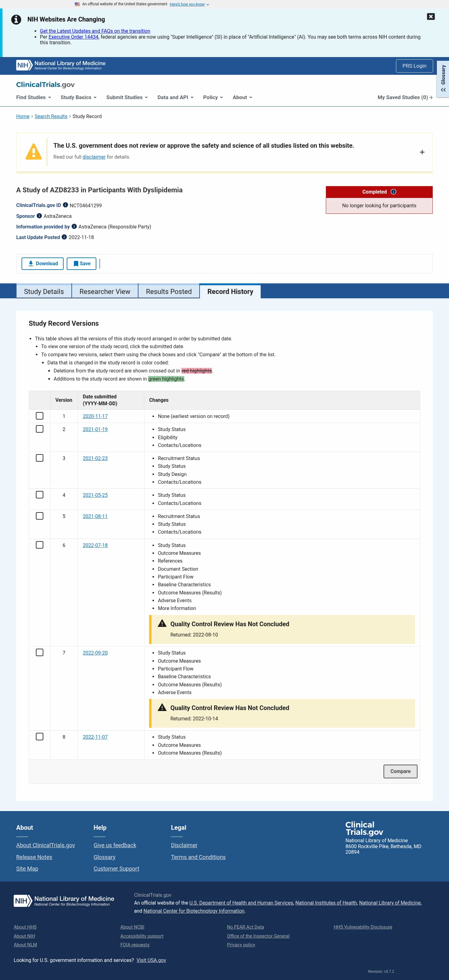The height and width of the screenshot is (980, 449).
Task: Tick the version 3 checkbox
Action: 40,458
